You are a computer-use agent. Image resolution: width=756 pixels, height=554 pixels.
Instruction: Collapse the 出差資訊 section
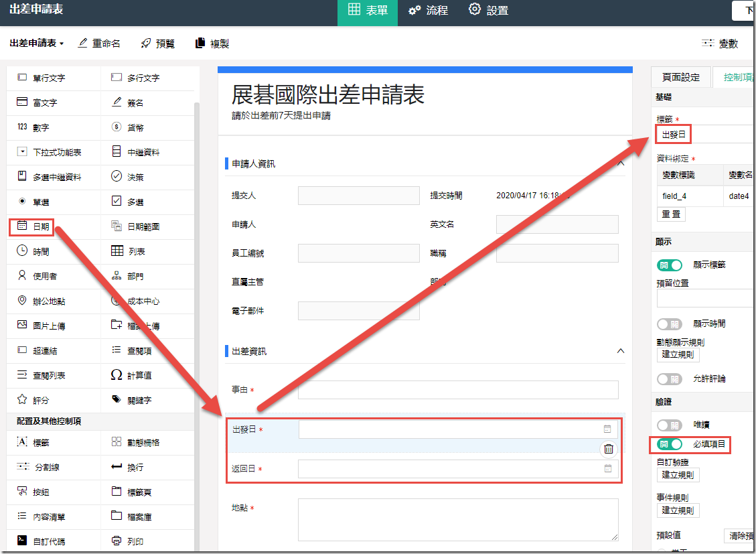(621, 351)
